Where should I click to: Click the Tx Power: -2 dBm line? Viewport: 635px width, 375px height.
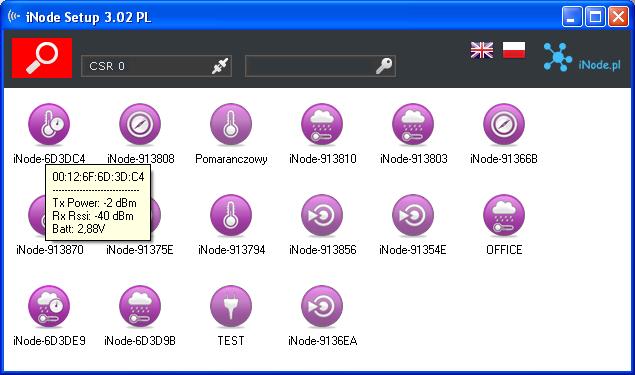pyautogui.click(x=94, y=203)
